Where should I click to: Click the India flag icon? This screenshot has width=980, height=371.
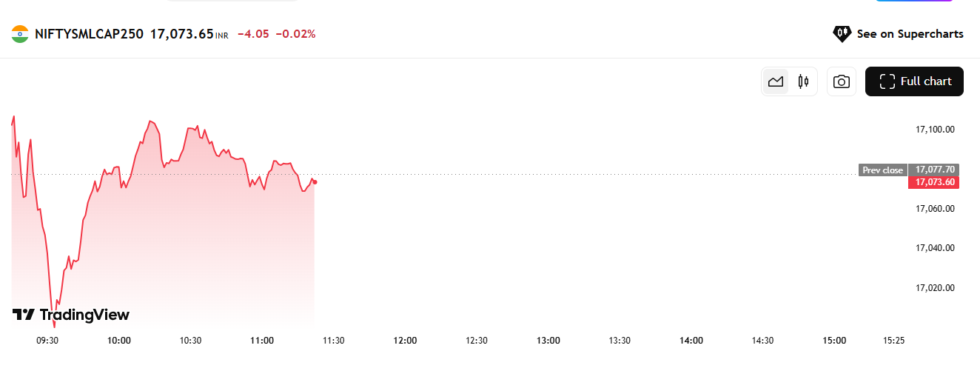[x=20, y=34]
